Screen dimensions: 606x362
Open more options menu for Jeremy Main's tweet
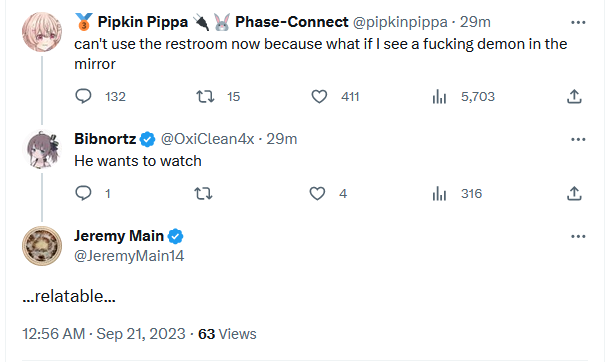tap(578, 236)
